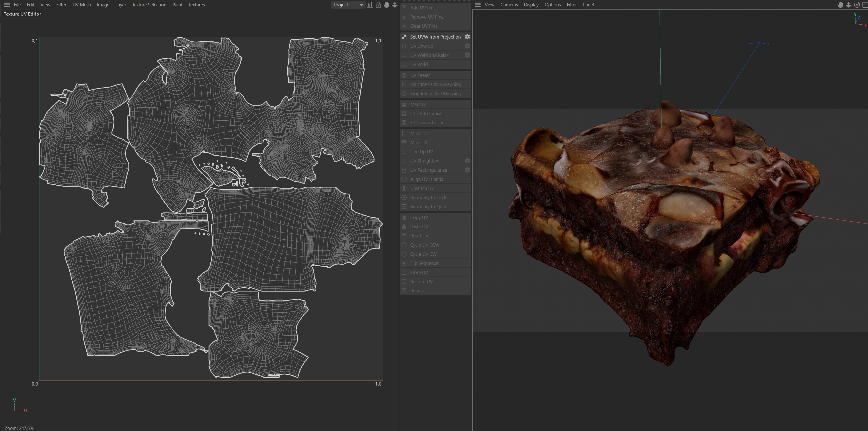
Task: Open the UV editor hamburger menu
Action: click(7, 5)
